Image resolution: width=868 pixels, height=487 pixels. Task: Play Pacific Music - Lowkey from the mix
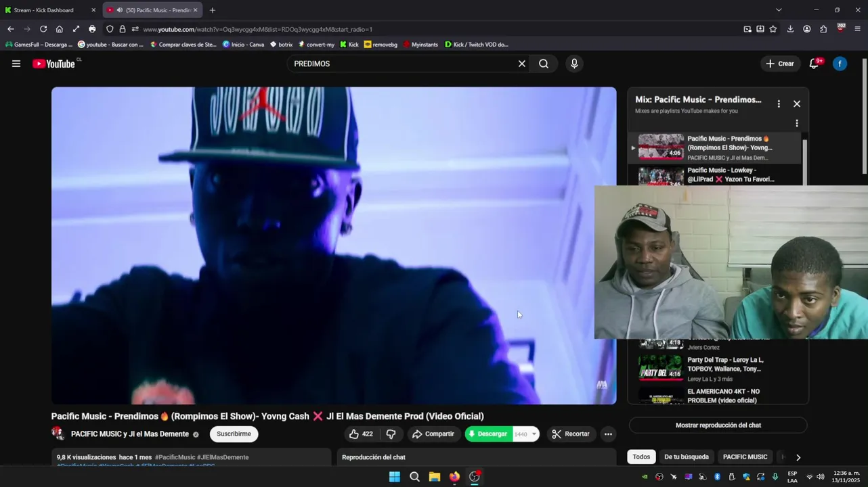click(x=719, y=175)
